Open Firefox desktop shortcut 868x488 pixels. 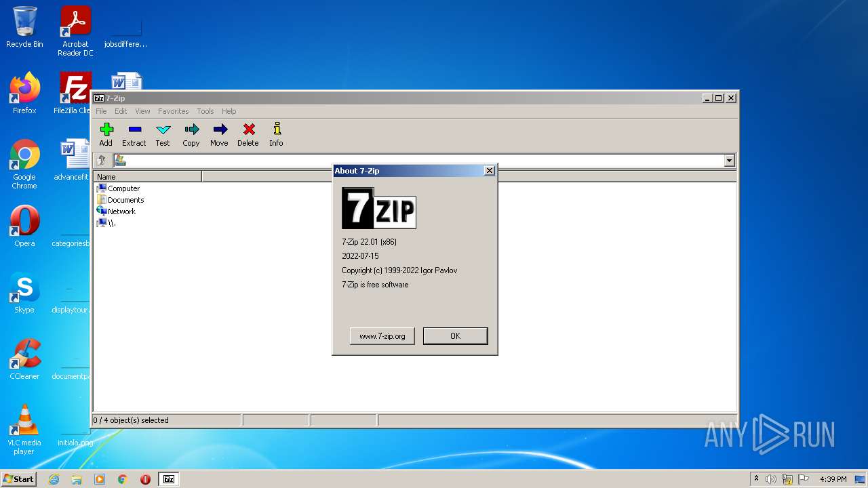24,93
